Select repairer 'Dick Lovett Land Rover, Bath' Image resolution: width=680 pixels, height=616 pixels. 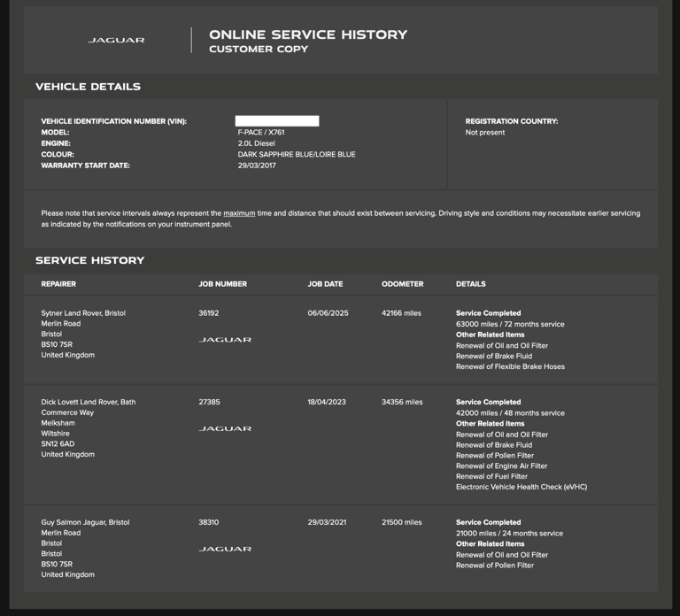tap(89, 402)
